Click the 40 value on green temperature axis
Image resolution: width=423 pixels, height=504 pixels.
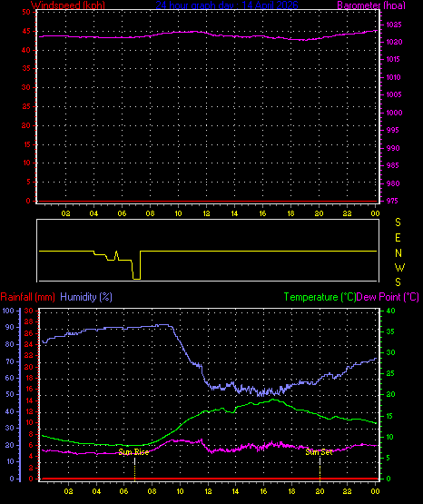390,311
